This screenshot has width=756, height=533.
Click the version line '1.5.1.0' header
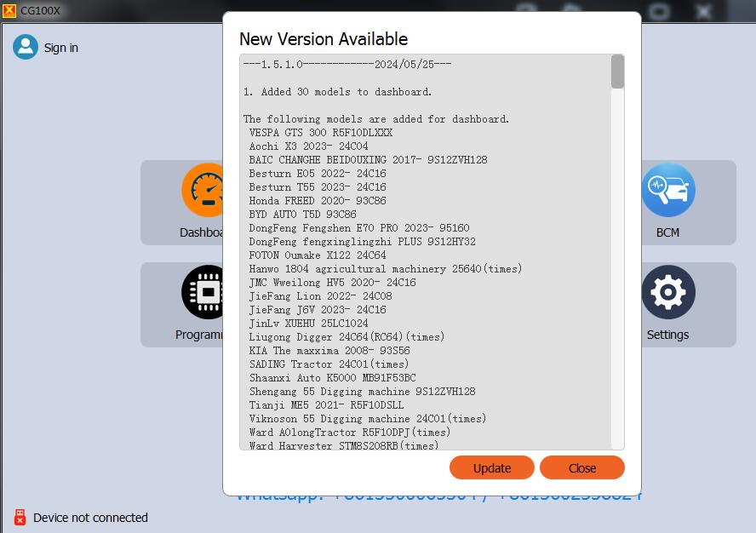coord(347,64)
